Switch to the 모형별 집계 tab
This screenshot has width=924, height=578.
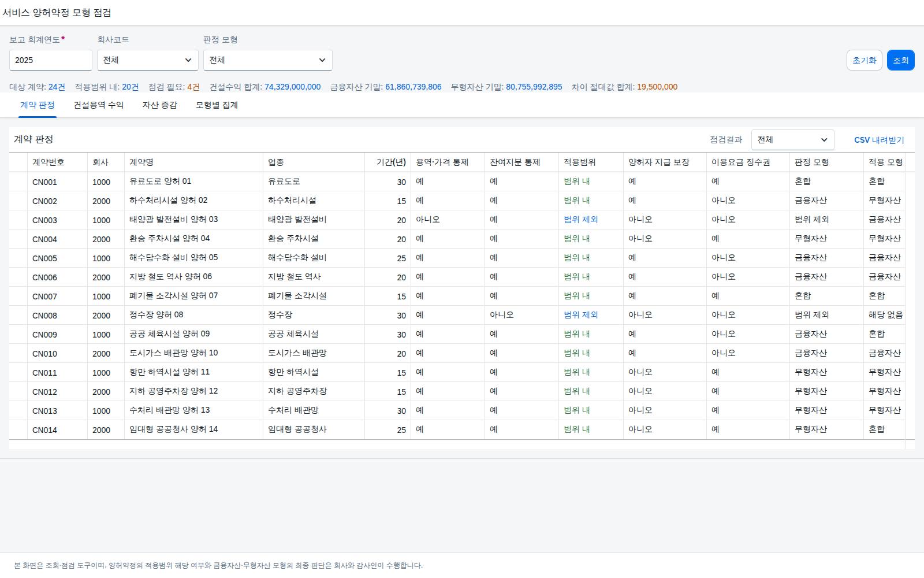(217, 105)
